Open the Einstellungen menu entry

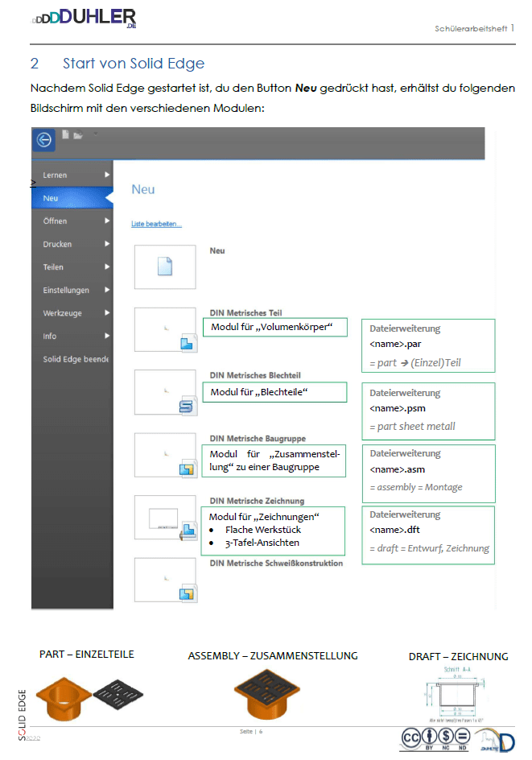pyautogui.click(x=72, y=290)
